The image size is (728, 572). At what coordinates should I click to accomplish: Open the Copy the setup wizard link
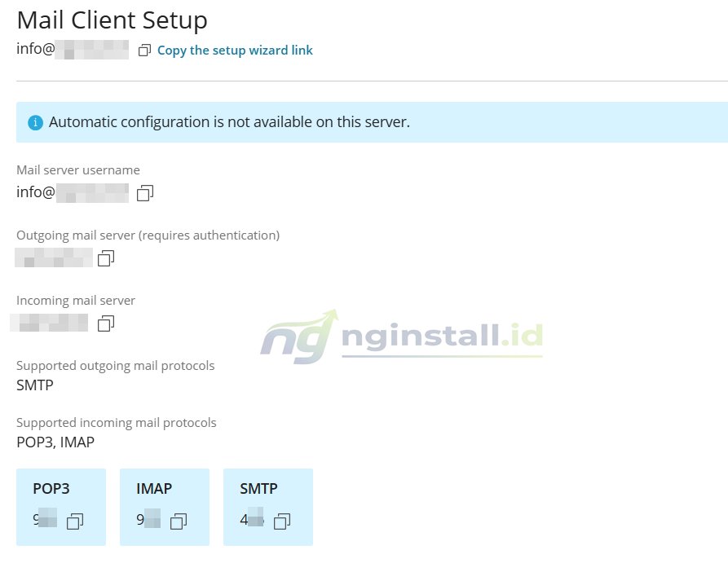pyautogui.click(x=235, y=50)
